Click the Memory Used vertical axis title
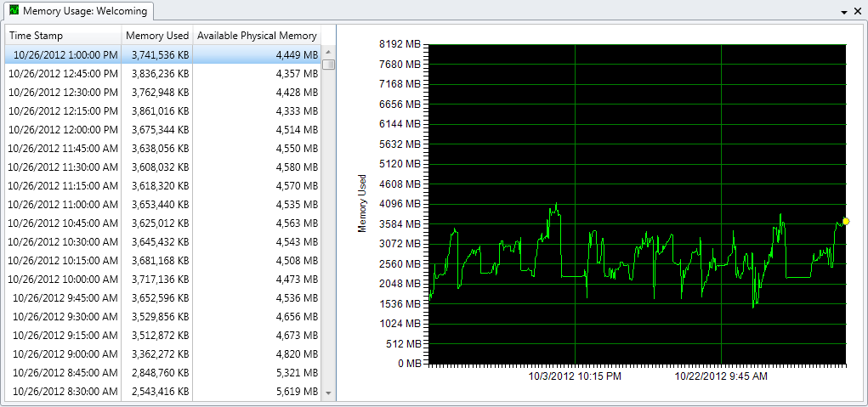 [x=362, y=204]
